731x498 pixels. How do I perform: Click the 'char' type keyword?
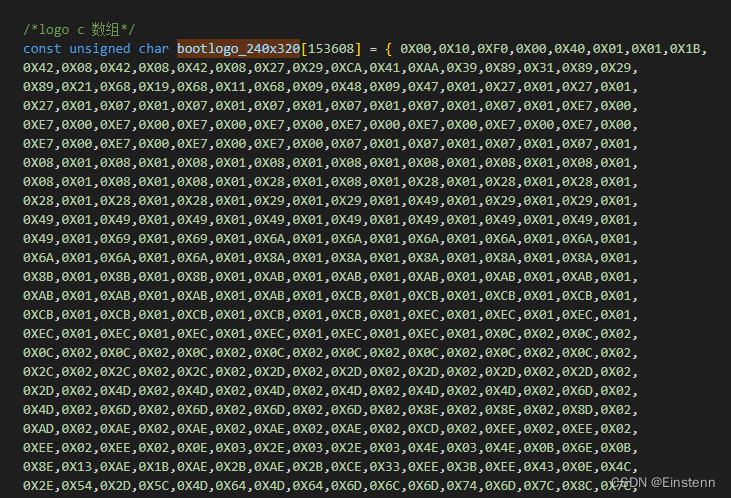[153, 49]
